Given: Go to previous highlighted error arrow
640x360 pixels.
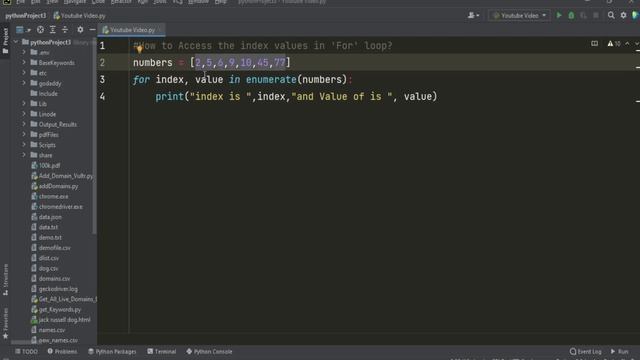Looking at the screenshot, I should pyautogui.click(x=627, y=44).
